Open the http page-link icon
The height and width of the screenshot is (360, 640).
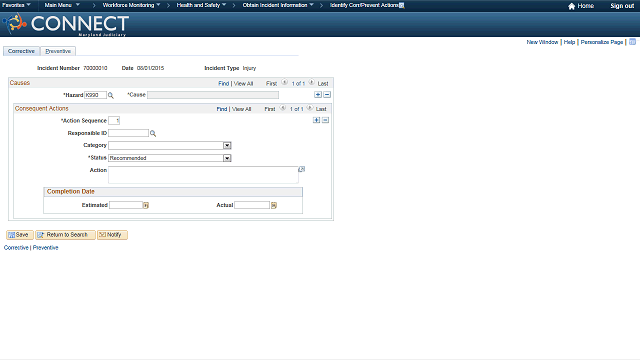[x=632, y=42]
